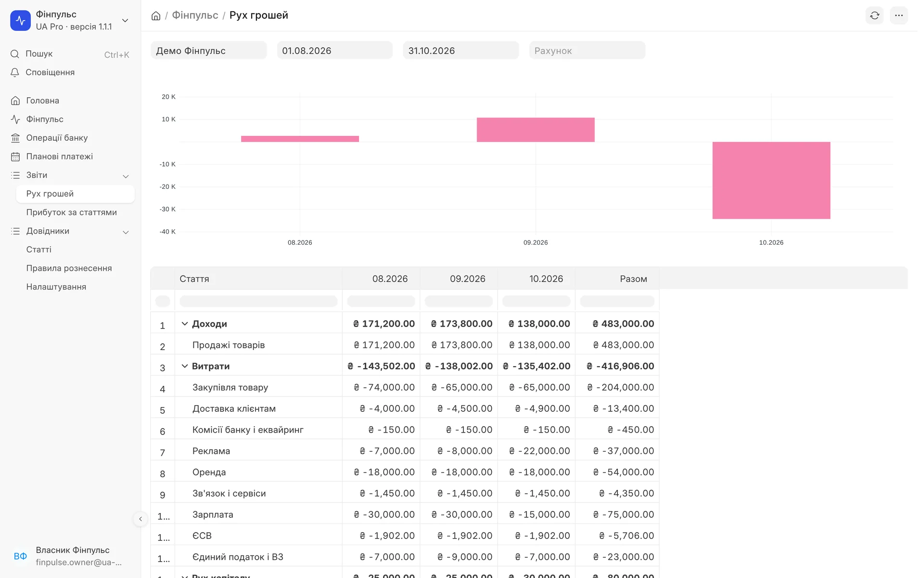
Task: Click the home icon in breadcrumb
Action: (156, 16)
